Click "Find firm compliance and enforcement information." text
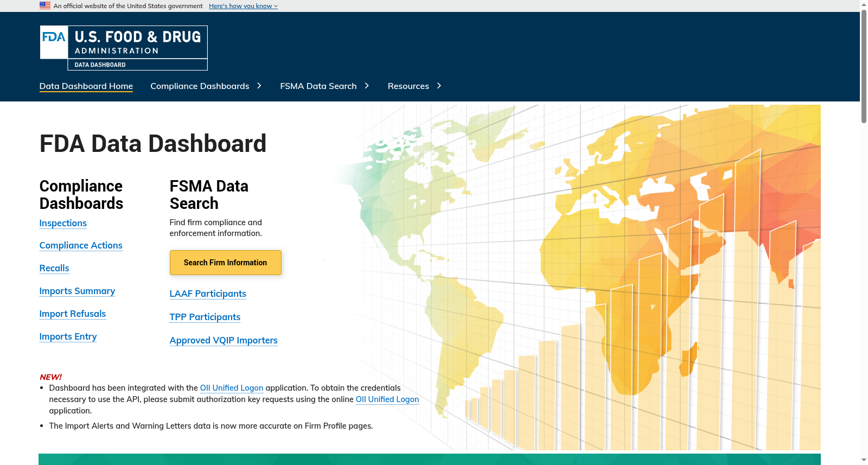The image size is (868, 465). click(216, 228)
